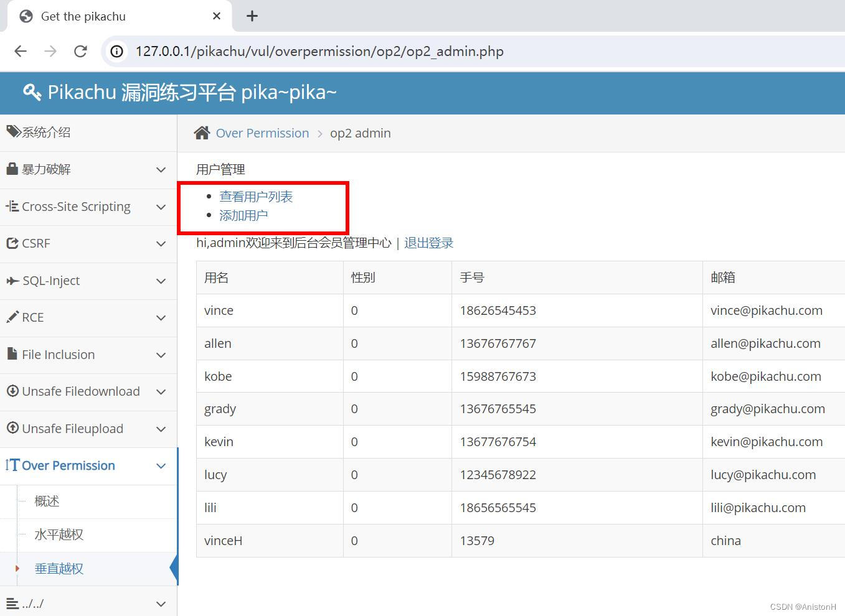The height and width of the screenshot is (616, 845).
Task: Click phone number 13676767767
Action: (498, 343)
